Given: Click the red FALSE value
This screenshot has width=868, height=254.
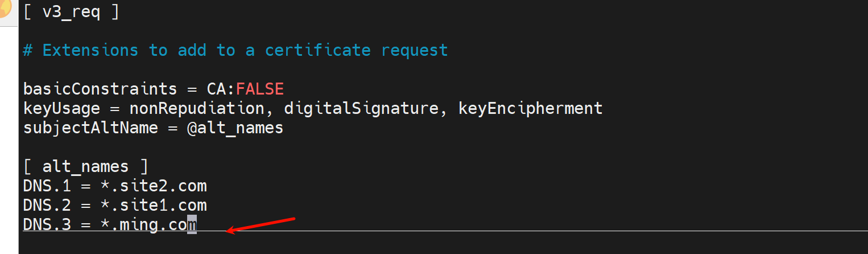Looking at the screenshot, I should coord(259,89).
